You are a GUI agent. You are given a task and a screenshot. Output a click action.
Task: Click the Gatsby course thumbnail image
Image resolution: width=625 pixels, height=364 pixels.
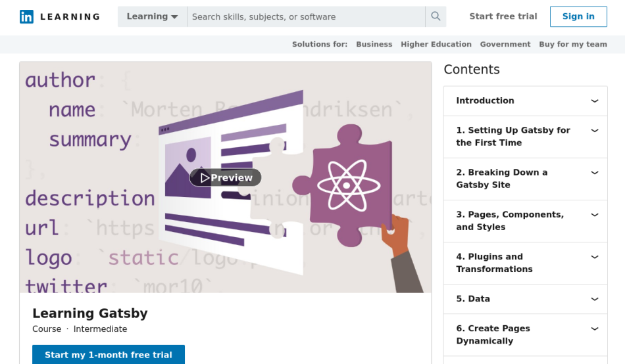[x=225, y=177]
